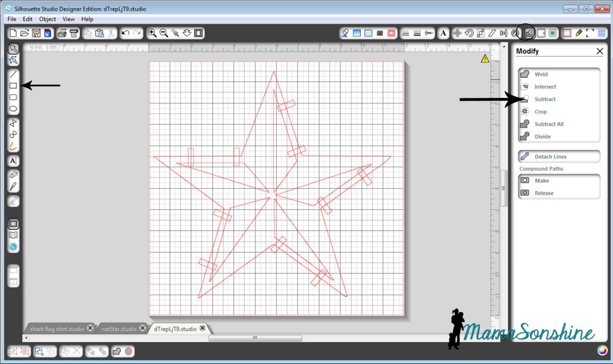Image resolution: width=613 pixels, height=364 pixels.
Task: Open the color wheel in bottom corner
Action: click(x=603, y=351)
